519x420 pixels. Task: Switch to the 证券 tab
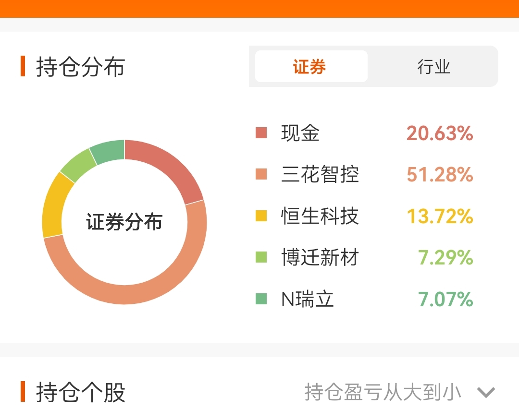tap(311, 67)
